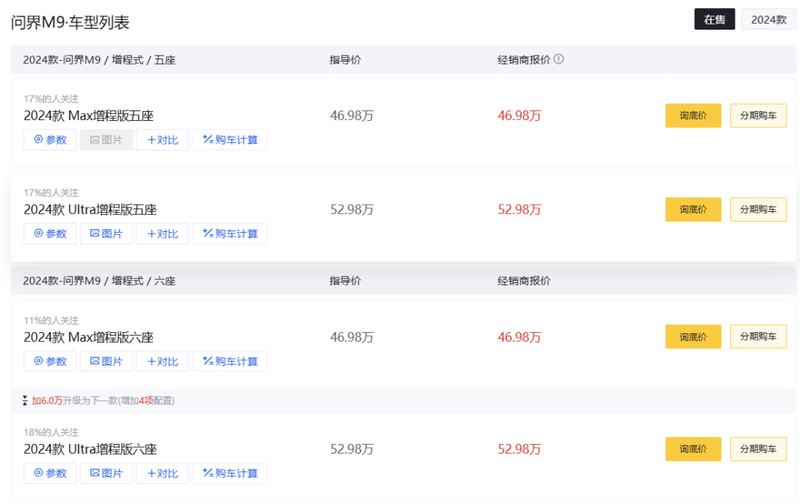Switch to the 在售 tab
The width and height of the screenshot is (800, 504).
tap(715, 19)
